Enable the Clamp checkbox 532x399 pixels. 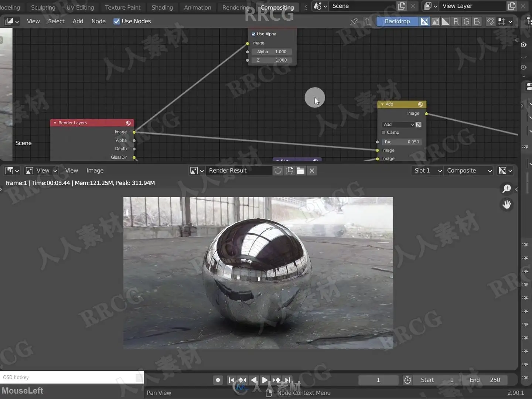[383, 133]
